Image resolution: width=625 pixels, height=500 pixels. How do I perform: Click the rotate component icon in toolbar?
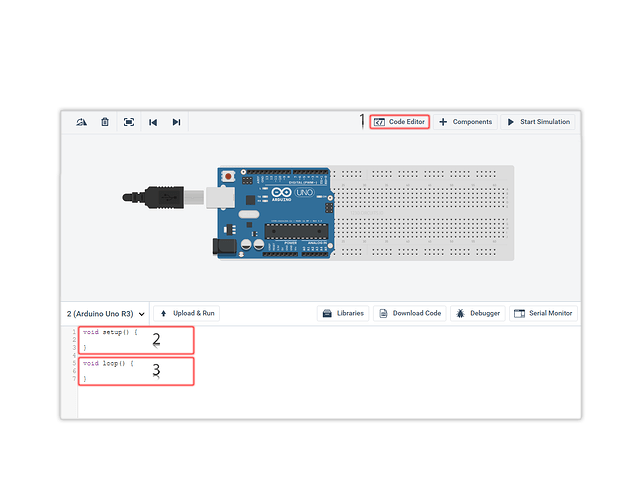81,122
